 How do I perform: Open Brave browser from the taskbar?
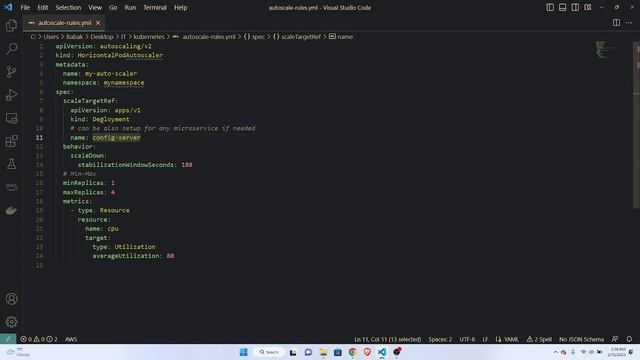(x=367, y=352)
